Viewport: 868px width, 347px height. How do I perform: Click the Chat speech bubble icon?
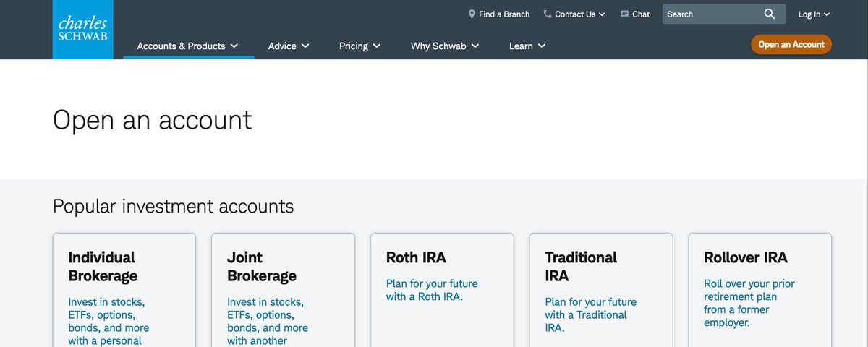[625, 14]
